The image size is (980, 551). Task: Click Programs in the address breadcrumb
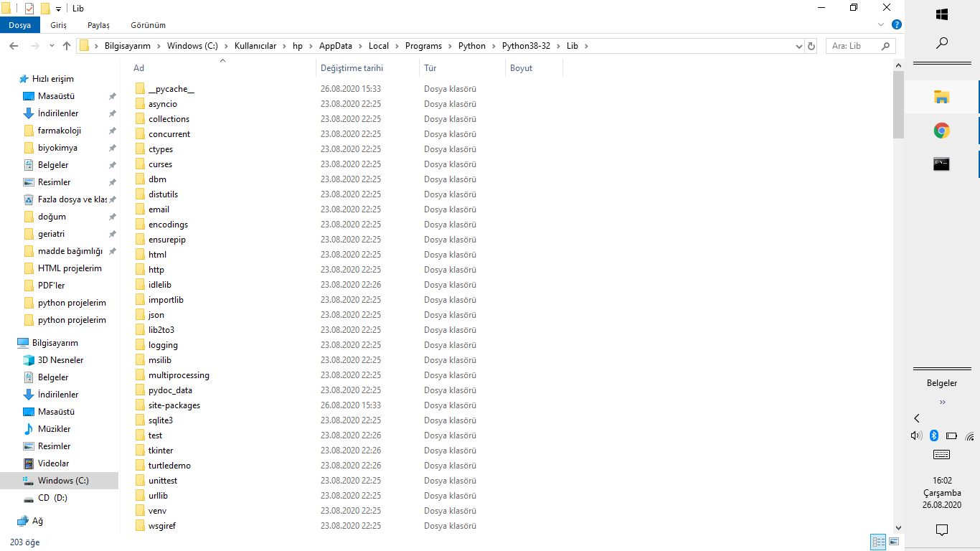coord(423,46)
